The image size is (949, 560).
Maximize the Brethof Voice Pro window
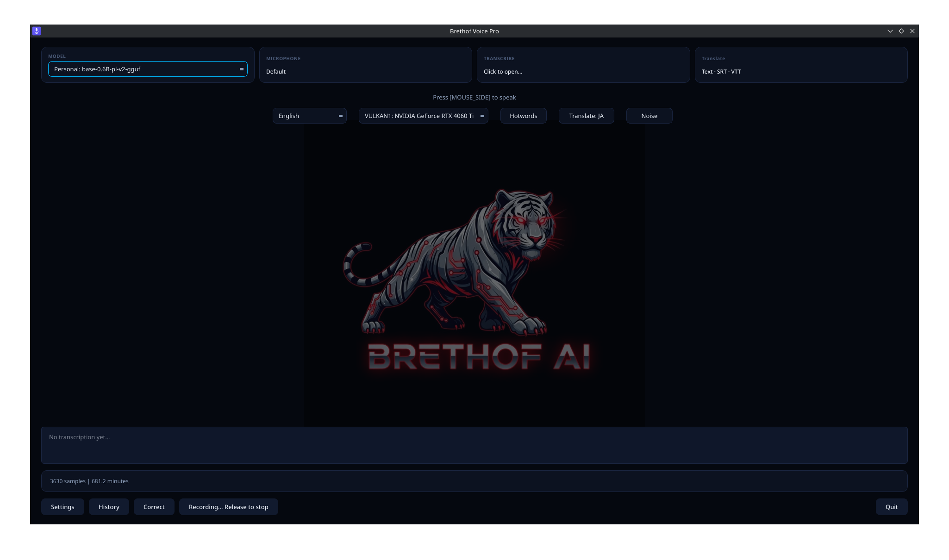pos(901,31)
